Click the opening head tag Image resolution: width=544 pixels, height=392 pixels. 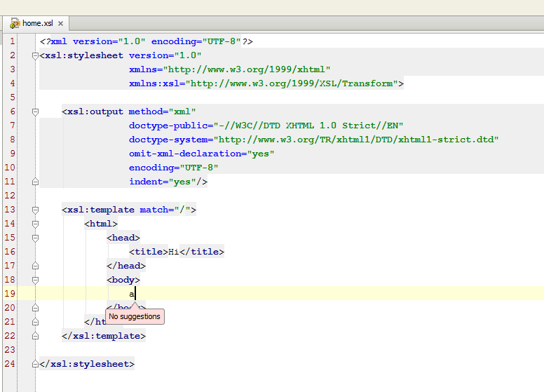tap(123, 238)
